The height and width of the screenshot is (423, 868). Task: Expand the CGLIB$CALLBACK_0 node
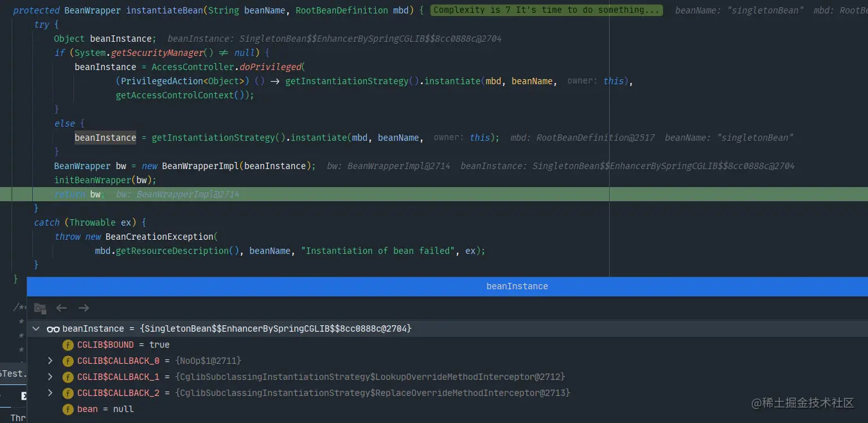(x=50, y=361)
